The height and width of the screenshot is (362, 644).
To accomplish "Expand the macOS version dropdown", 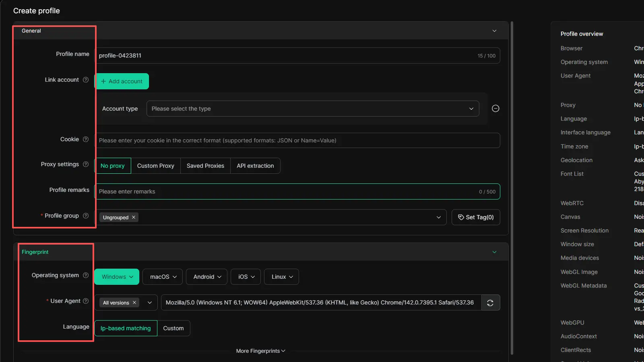I will [163, 277].
